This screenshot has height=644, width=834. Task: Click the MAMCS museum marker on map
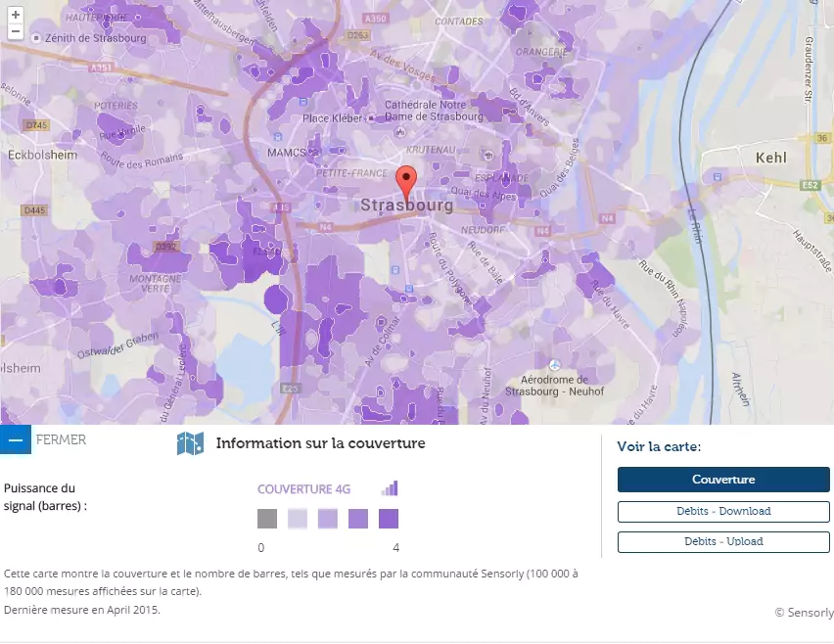click(x=312, y=153)
